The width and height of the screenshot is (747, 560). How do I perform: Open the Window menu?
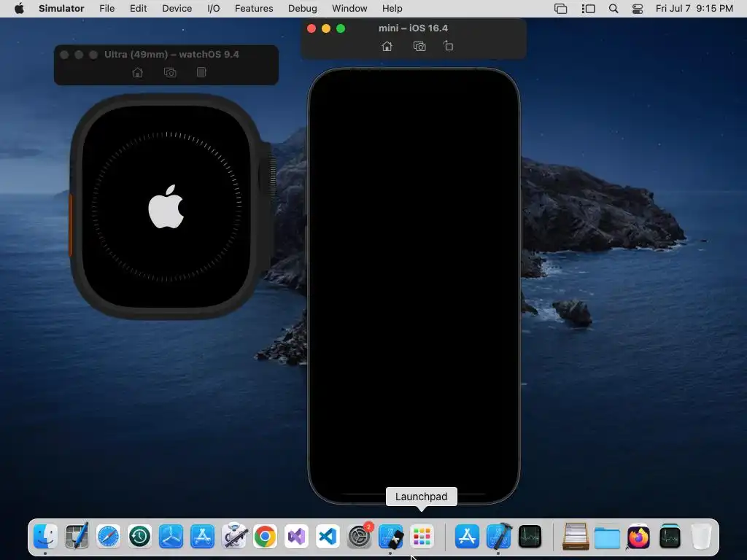[349, 9]
